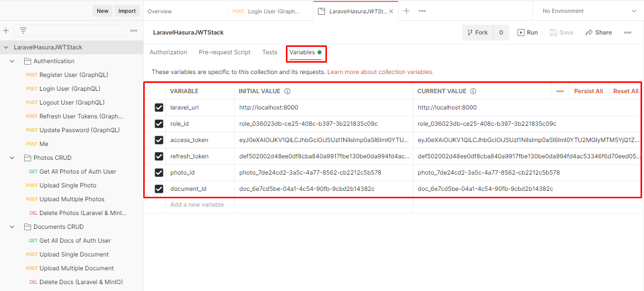This screenshot has height=291, width=644.
Task: Open the Me request
Action: coord(43,144)
